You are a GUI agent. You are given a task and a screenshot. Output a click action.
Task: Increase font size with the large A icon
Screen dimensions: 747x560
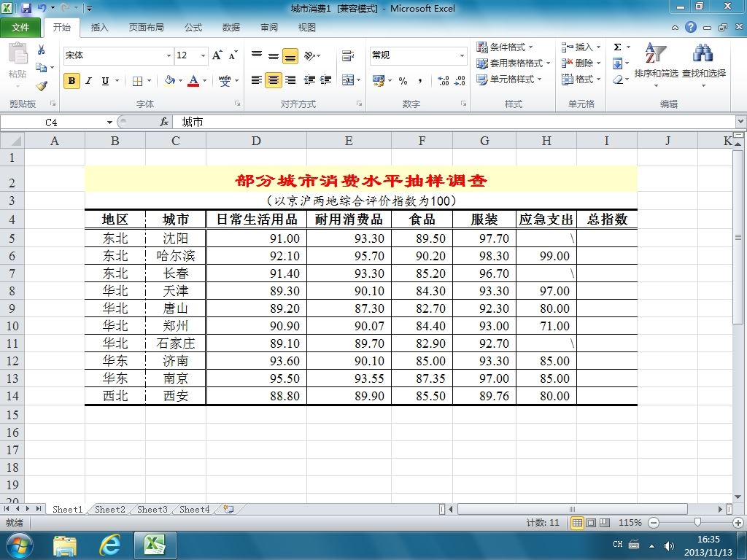pyautogui.click(x=217, y=55)
